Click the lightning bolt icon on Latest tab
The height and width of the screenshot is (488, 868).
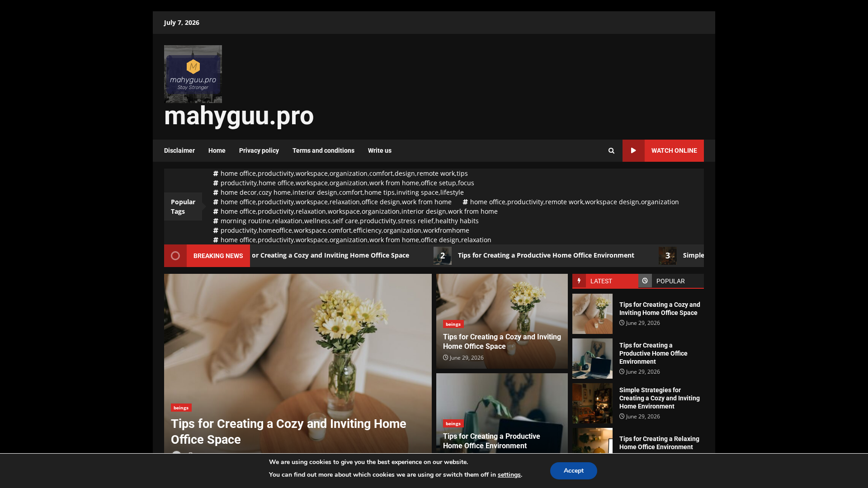point(579,281)
